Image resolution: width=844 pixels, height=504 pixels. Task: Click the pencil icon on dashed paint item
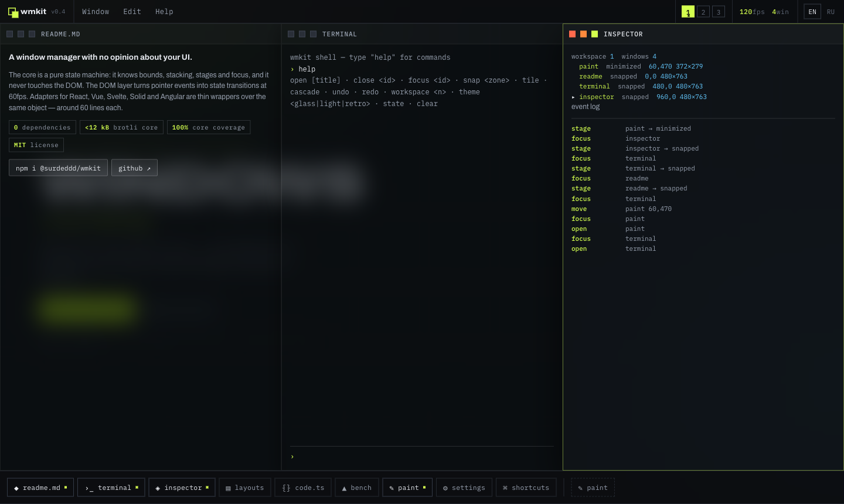(580, 488)
